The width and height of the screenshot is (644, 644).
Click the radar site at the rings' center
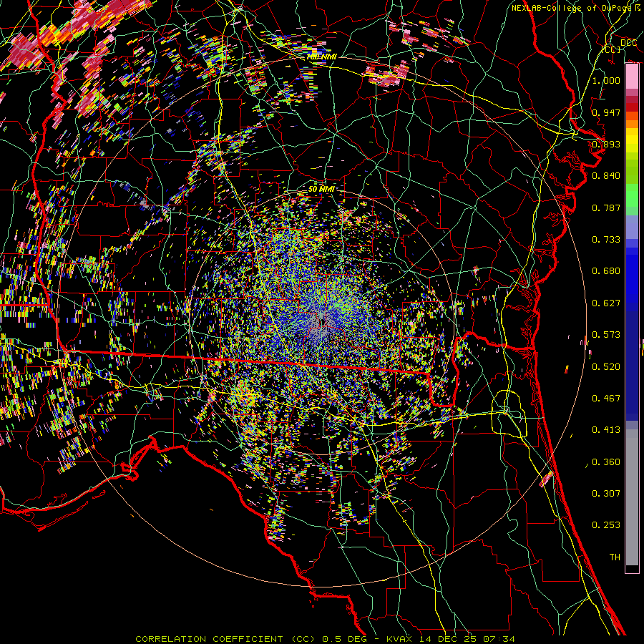[x=321, y=323]
